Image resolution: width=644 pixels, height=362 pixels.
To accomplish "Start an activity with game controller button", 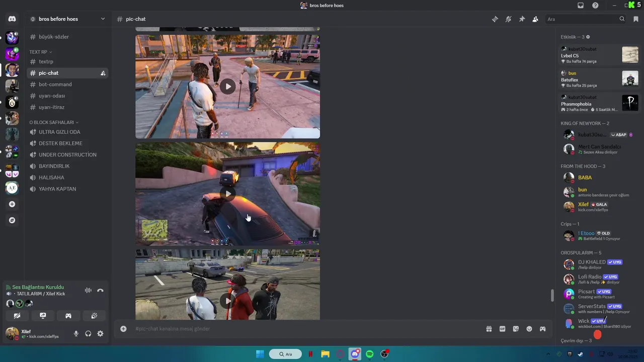I will pyautogui.click(x=68, y=316).
